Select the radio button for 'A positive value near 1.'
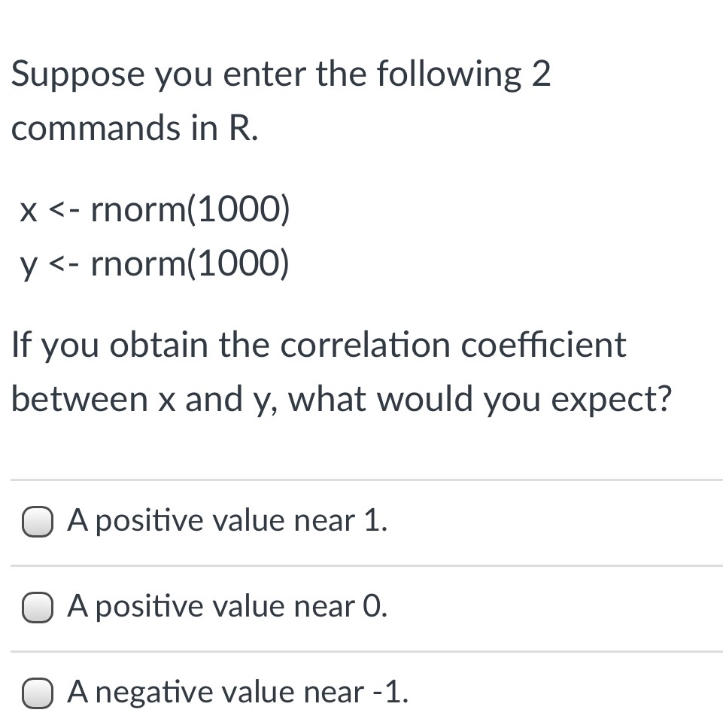723x728 pixels. coord(36,522)
